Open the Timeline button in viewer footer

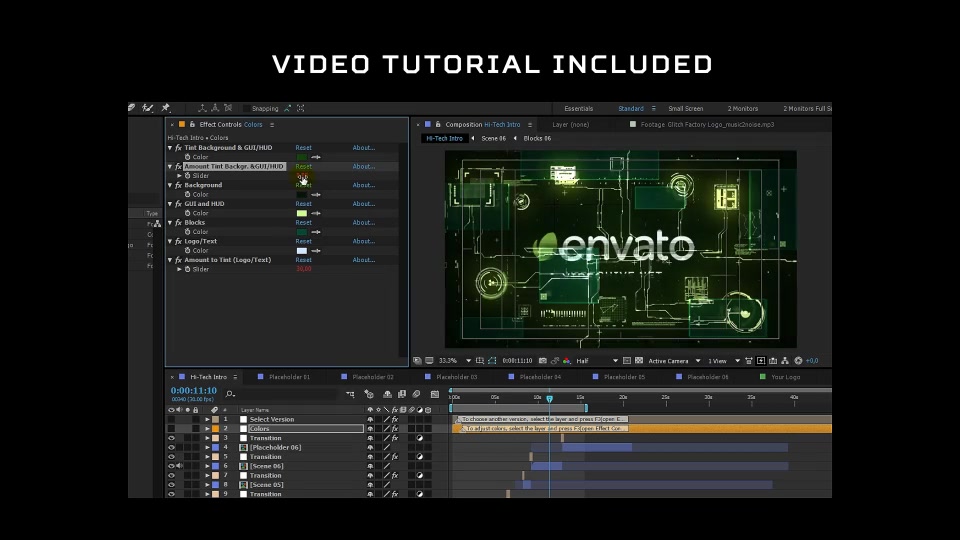tap(773, 361)
